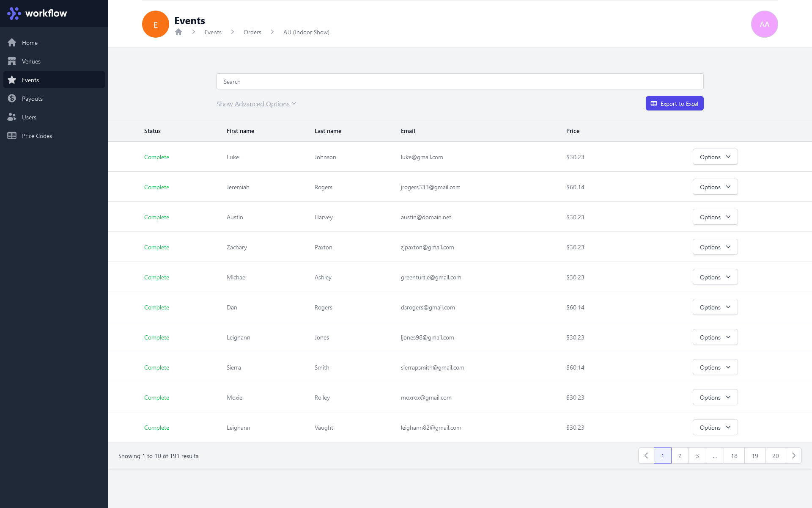Open Payouts in the sidebar menu
The image size is (812, 508).
click(x=32, y=99)
